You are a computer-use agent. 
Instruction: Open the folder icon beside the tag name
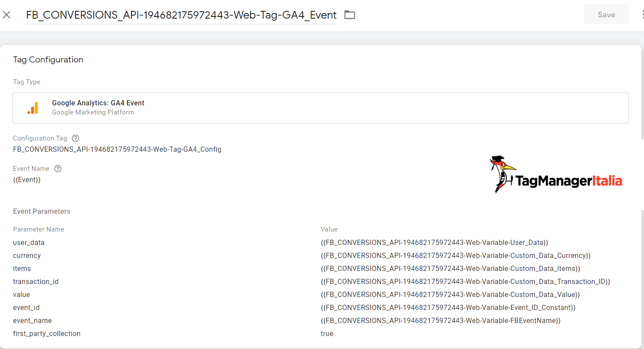(350, 15)
